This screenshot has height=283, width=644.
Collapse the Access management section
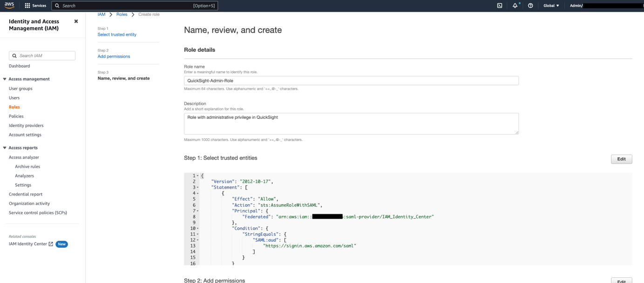(x=5, y=79)
